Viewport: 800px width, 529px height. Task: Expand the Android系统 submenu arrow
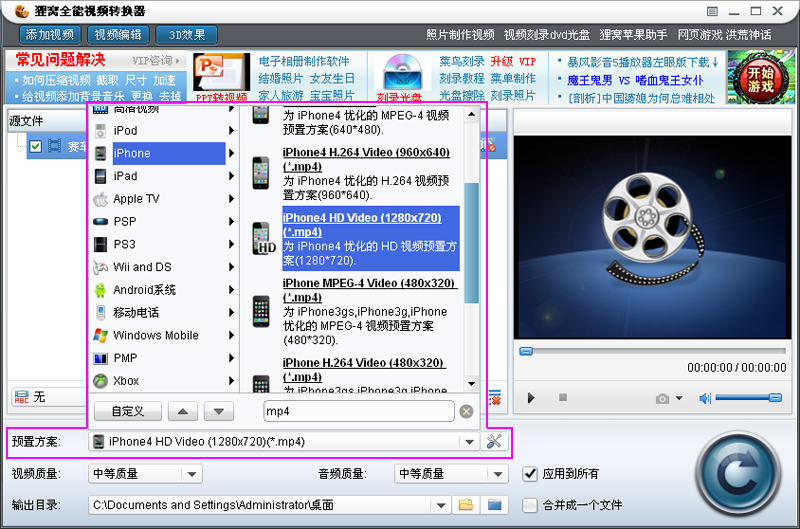231,290
